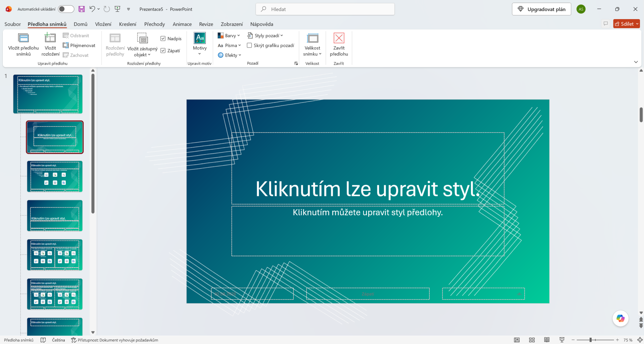Switch to Revize tab
Screen dimensions: 644x344
206,24
